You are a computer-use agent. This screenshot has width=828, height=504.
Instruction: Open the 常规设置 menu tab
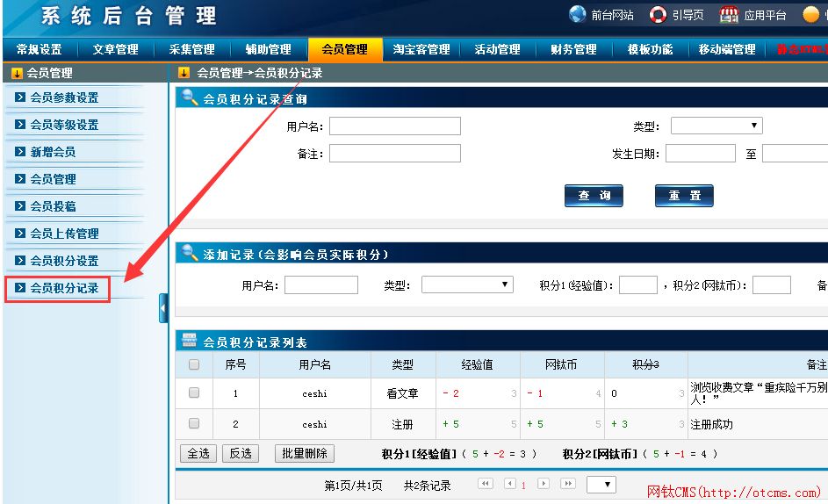(40, 50)
